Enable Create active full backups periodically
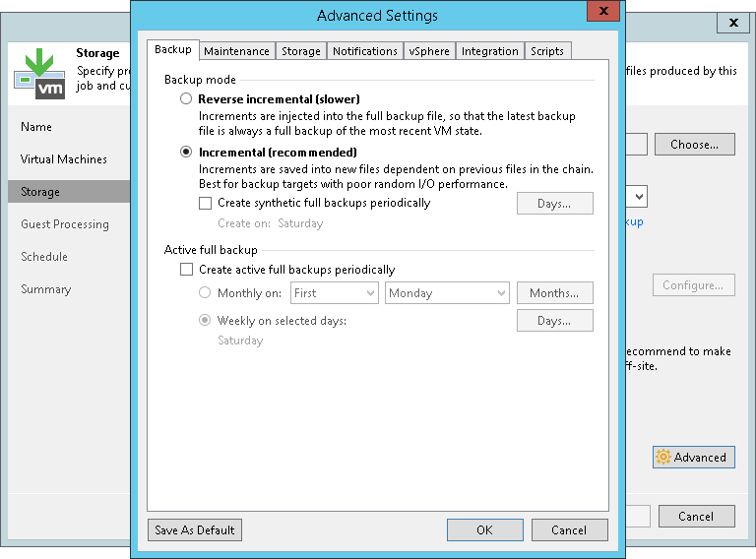The image size is (756, 559). pos(186,269)
